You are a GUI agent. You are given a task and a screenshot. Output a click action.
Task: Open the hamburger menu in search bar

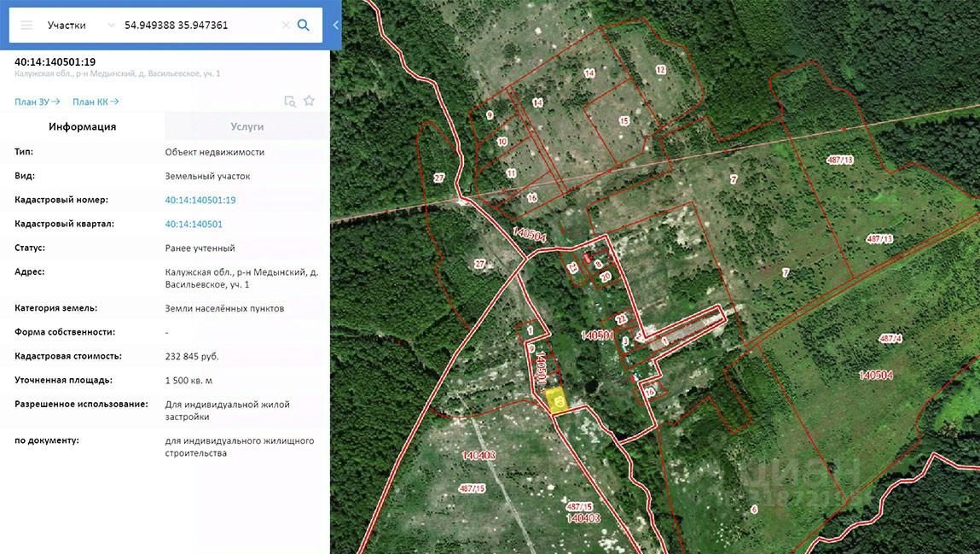[26, 26]
